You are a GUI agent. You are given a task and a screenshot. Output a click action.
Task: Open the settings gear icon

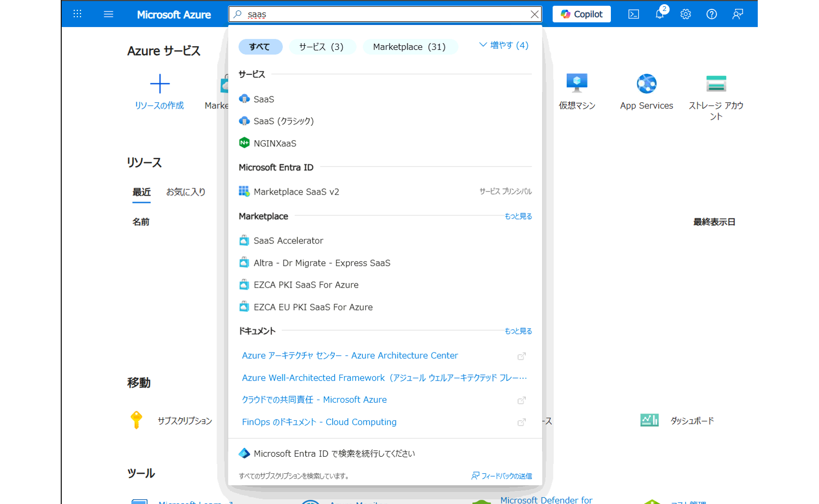[686, 14]
